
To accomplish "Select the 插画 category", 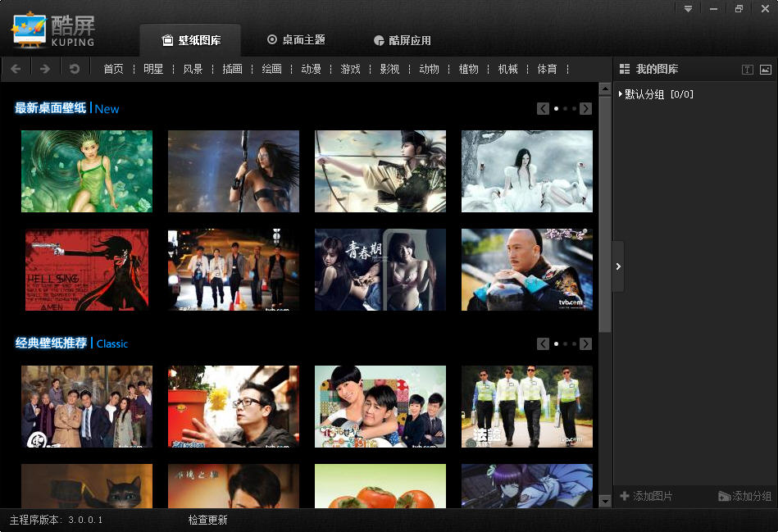I will [232, 69].
